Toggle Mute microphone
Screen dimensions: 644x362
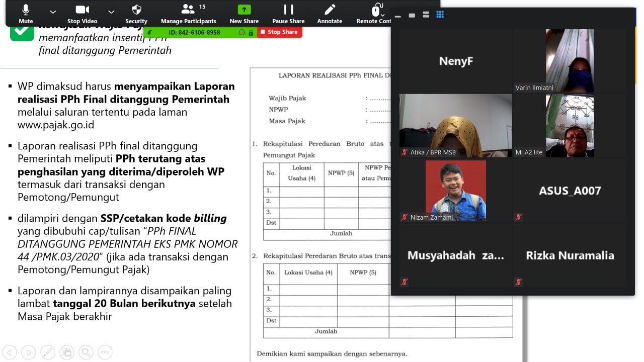tap(26, 14)
